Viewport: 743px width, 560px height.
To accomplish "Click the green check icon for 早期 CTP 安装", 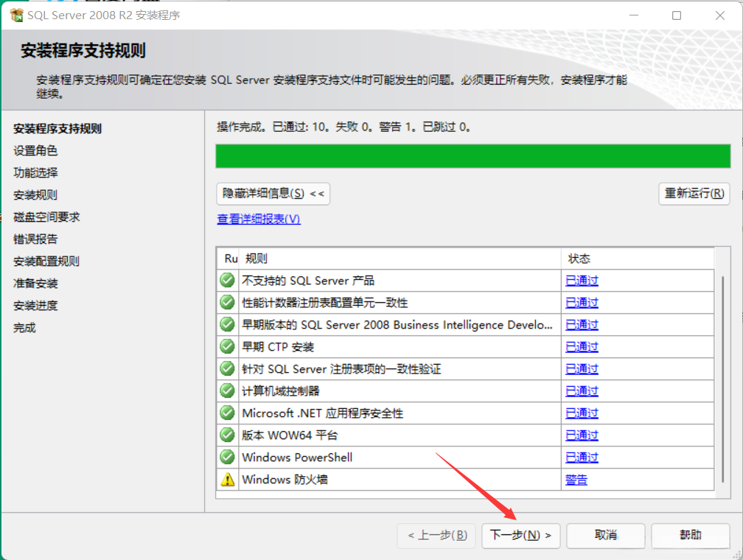I will coord(228,347).
